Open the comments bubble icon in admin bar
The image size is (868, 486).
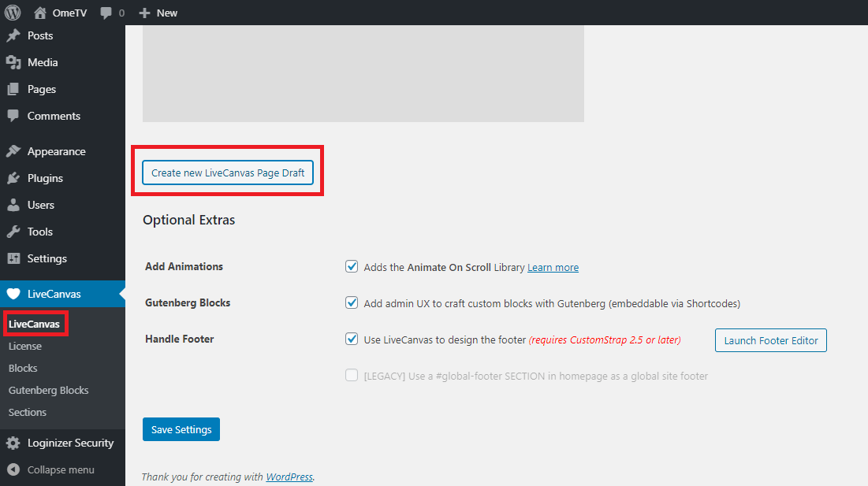106,13
